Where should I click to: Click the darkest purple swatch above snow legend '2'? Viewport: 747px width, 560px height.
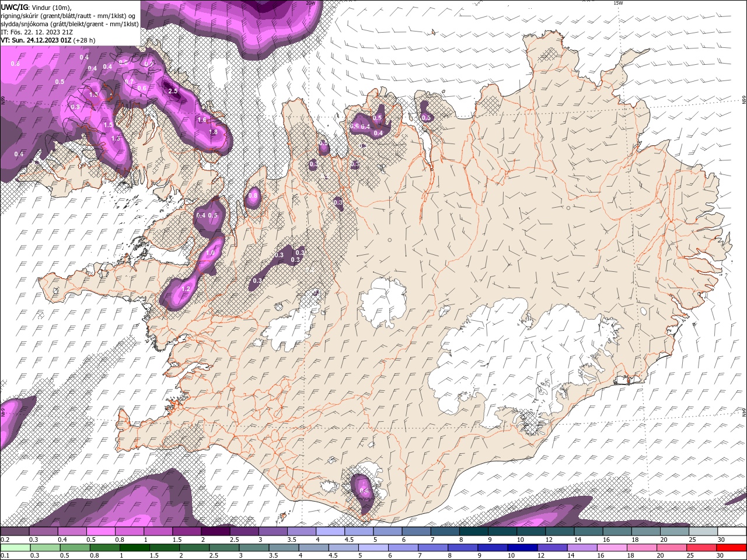(x=215, y=531)
